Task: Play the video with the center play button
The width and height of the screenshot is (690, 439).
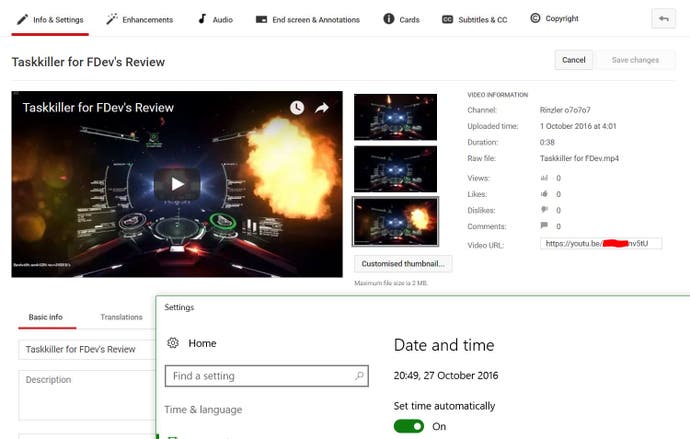Action: point(177,184)
